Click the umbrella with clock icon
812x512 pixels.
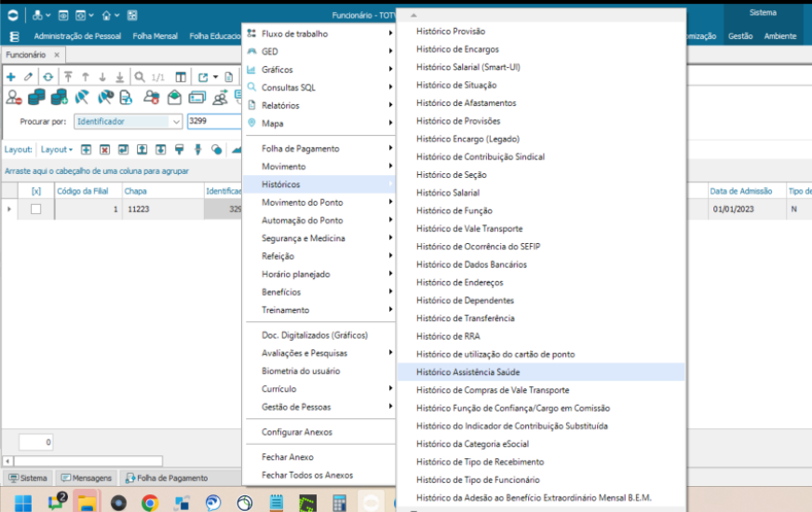click(x=105, y=97)
